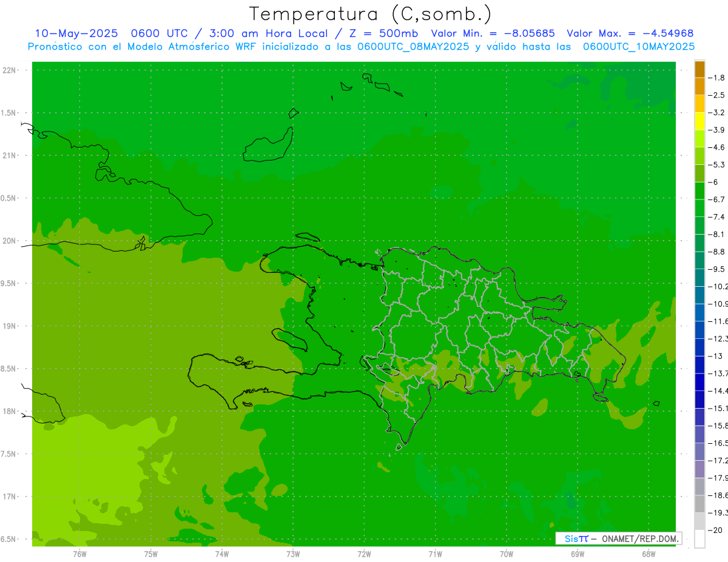Click the 69W longitude label

pyautogui.click(x=578, y=554)
